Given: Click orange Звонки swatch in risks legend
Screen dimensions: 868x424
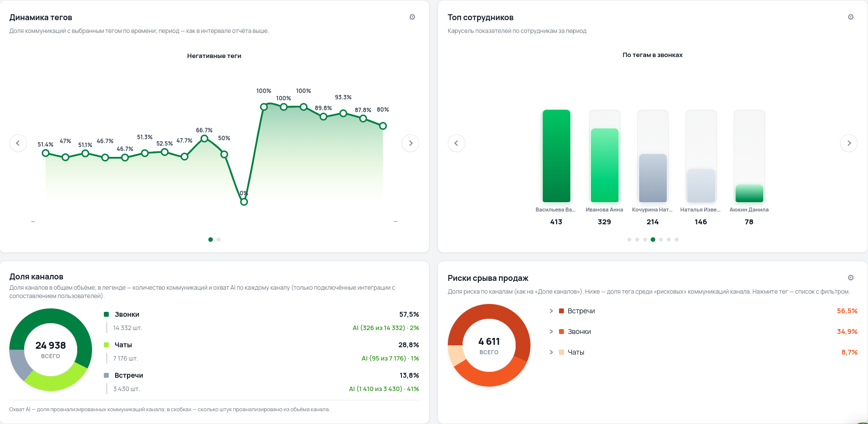Looking at the screenshot, I should pos(561,332).
